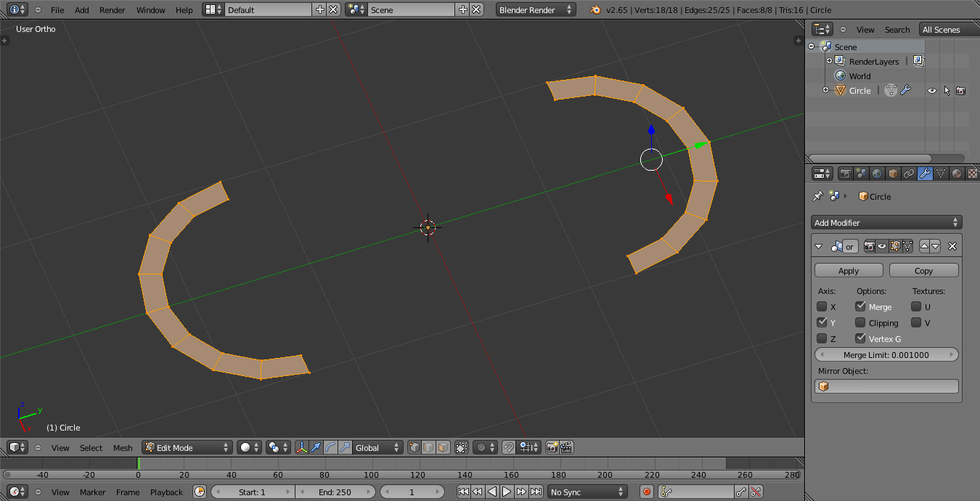Remove the mirror modifier with X

(952, 246)
